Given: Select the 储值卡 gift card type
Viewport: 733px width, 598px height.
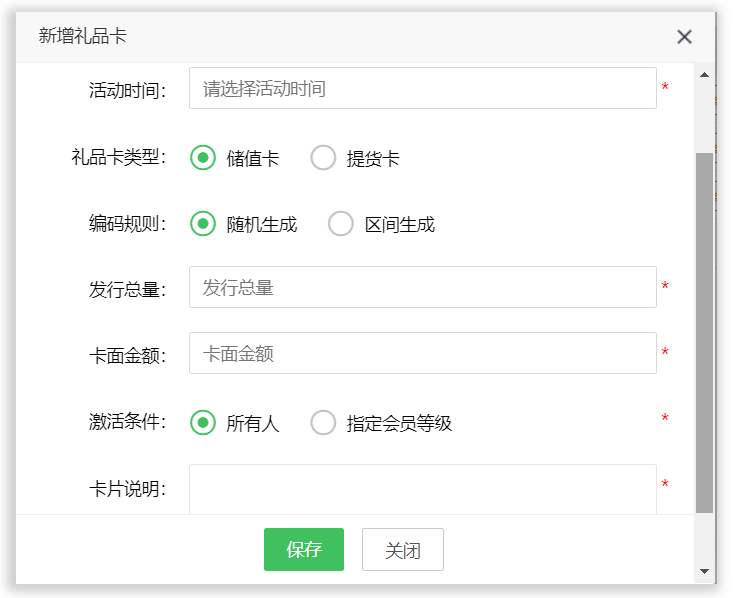Looking at the screenshot, I should point(203,158).
